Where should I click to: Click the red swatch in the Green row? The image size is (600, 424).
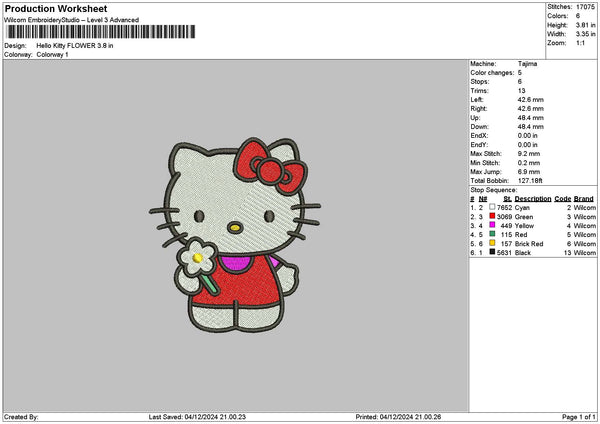492,216
